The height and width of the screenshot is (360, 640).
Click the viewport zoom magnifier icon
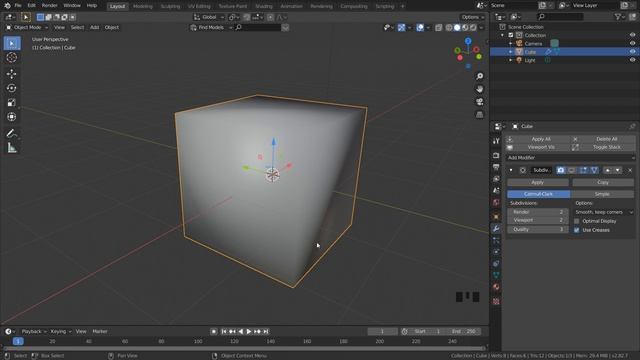coord(480,76)
